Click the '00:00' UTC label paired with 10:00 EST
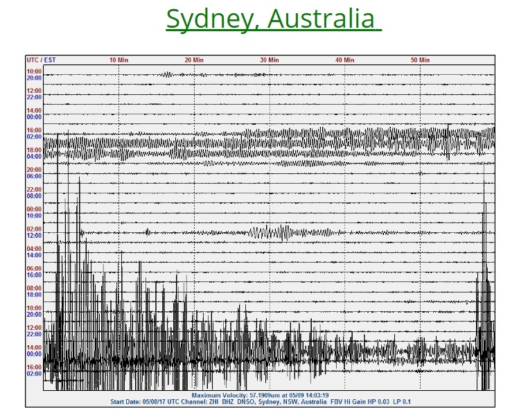The height and width of the screenshot is (420, 528). tap(34, 209)
